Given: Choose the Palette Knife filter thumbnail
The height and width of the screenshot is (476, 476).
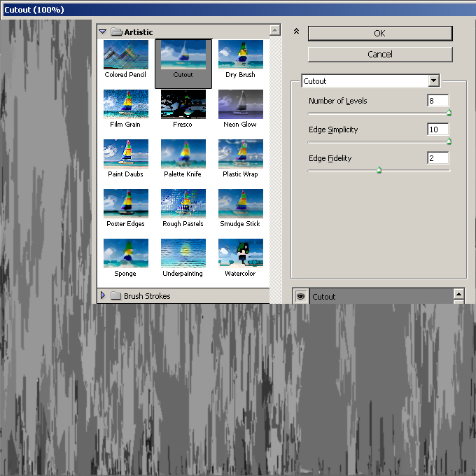Looking at the screenshot, I should 183,155.
